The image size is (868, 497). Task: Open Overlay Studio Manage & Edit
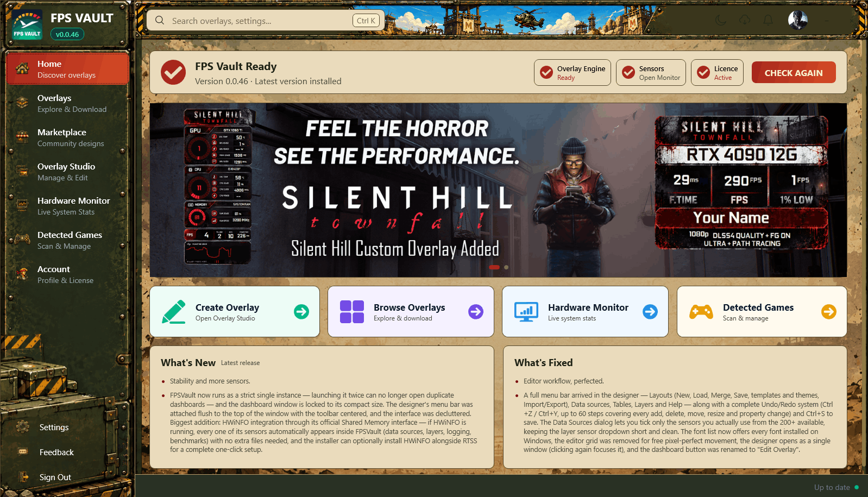[67, 172]
